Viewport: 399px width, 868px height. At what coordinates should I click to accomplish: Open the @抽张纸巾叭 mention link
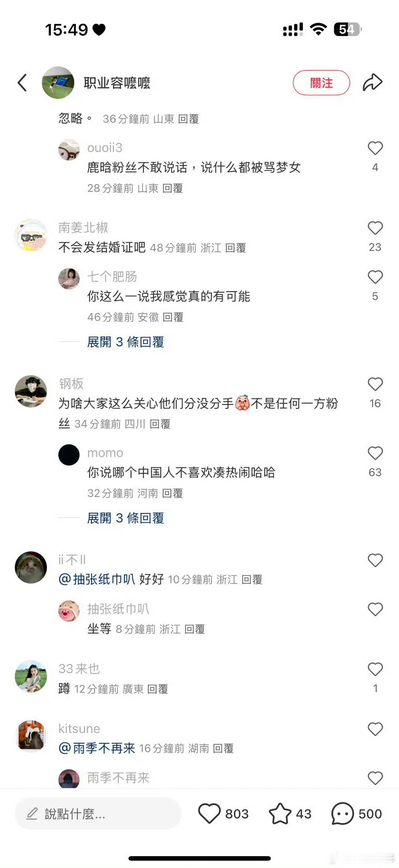click(x=97, y=579)
